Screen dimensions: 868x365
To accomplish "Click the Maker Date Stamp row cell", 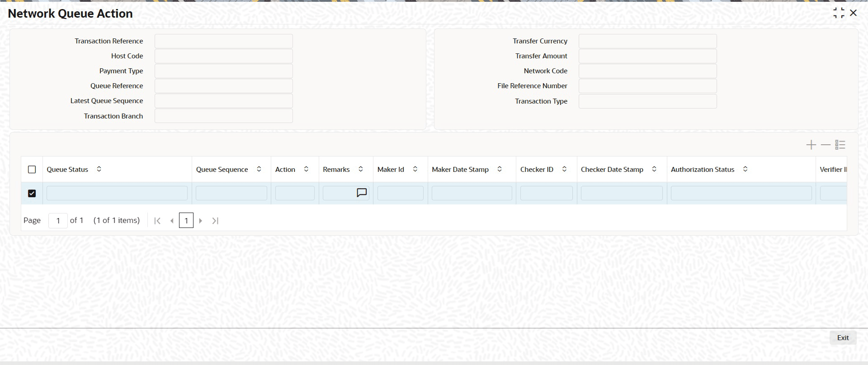I will point(472,193).
